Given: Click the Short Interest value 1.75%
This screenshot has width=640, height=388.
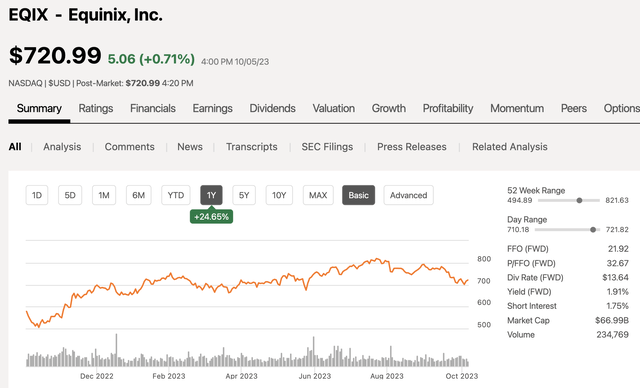Looking at the screenshot, I should tap(618, 306).
